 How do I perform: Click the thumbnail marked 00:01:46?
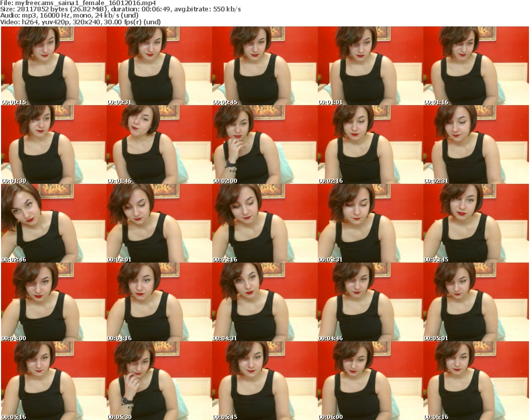pos(159,144)
